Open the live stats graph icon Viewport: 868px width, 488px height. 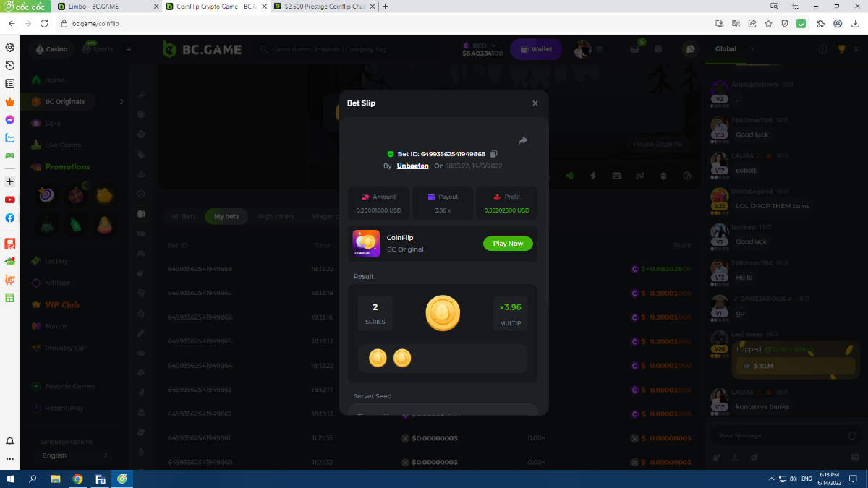coord(640,176)
